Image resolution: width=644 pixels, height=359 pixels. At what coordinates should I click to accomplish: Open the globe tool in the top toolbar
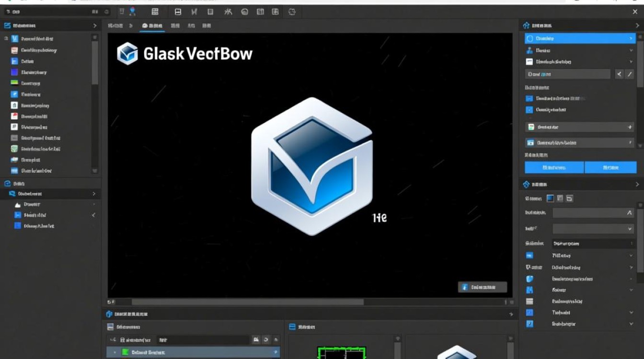pyautogui.click(x=245, y=12)
